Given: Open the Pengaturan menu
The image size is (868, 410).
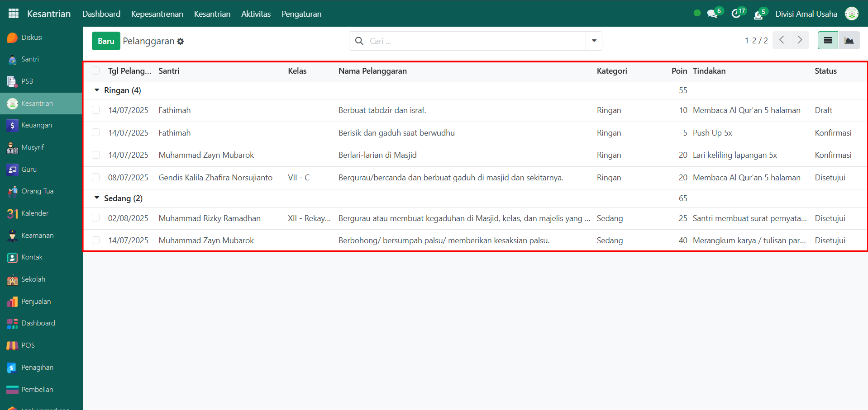Looking at the screenshot, I should 301,14.
